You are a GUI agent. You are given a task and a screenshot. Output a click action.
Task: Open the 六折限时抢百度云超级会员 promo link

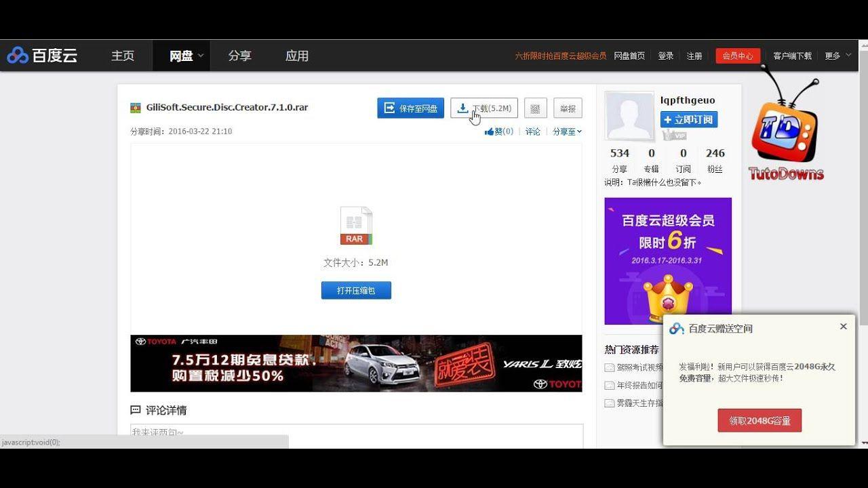(560, 56)
